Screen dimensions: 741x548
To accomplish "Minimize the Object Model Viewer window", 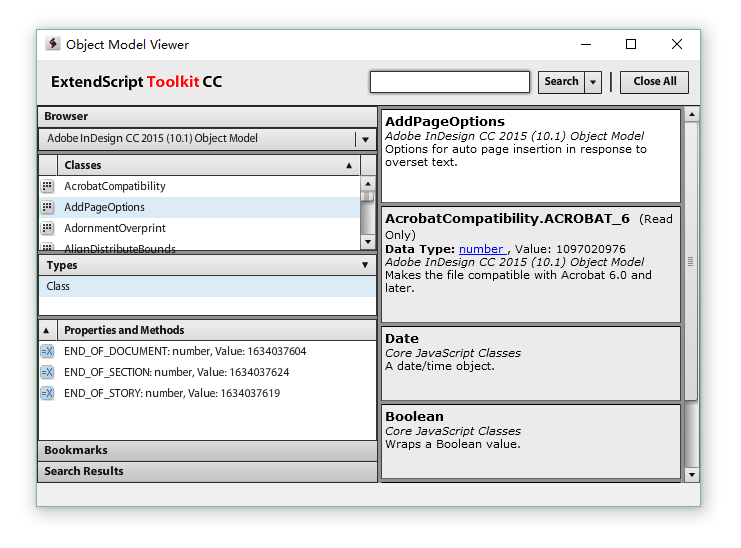I will (586, 44).
